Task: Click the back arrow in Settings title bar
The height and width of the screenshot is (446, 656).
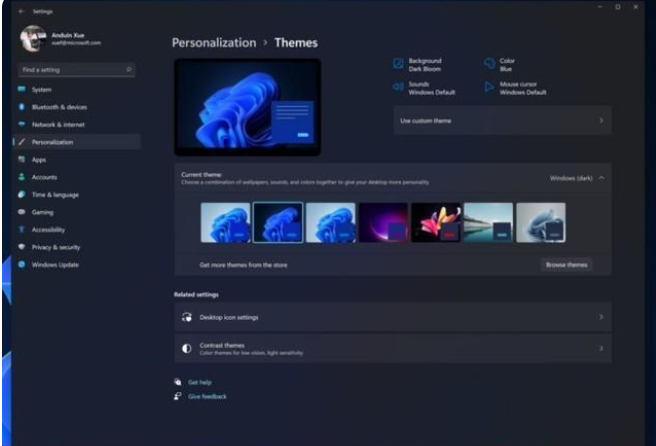Action: (21, 12)
